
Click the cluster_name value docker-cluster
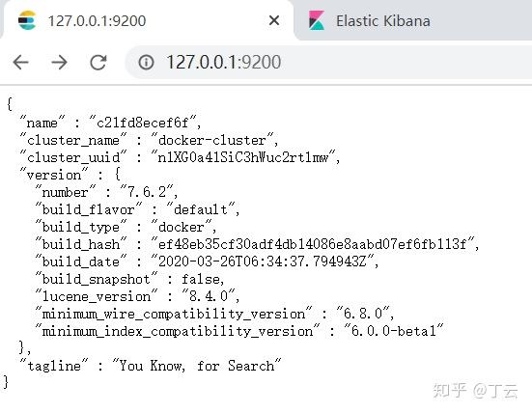212,140
